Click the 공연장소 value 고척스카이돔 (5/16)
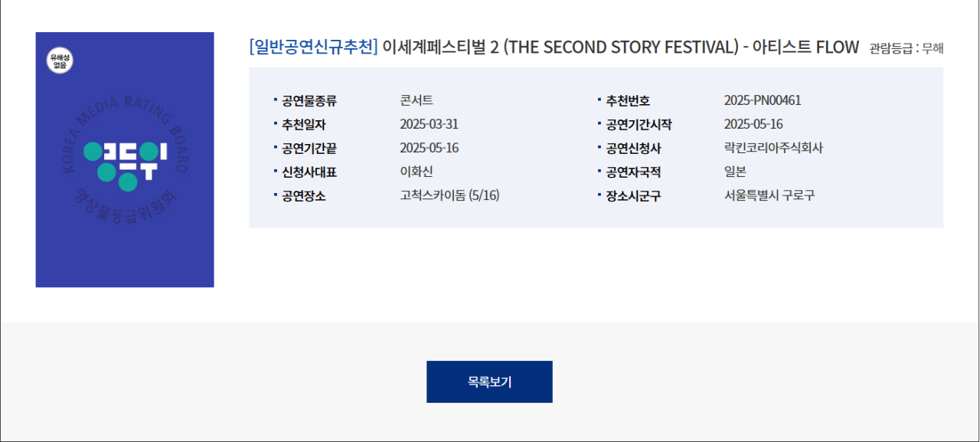 coord(449,195)
